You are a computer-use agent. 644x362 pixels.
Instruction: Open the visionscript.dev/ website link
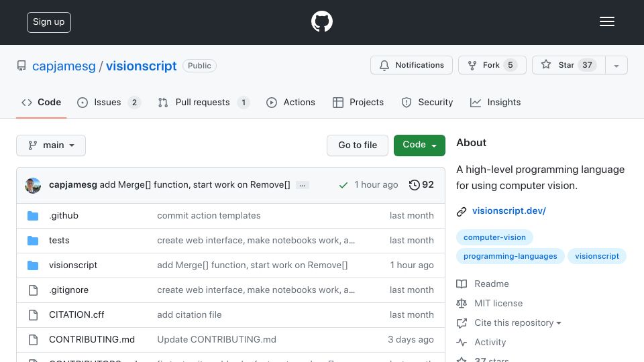point(509,211)
